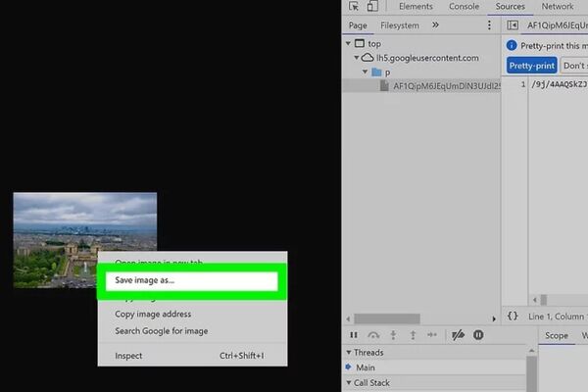Click the hide navigator sidebar icon

click(513, 25)
